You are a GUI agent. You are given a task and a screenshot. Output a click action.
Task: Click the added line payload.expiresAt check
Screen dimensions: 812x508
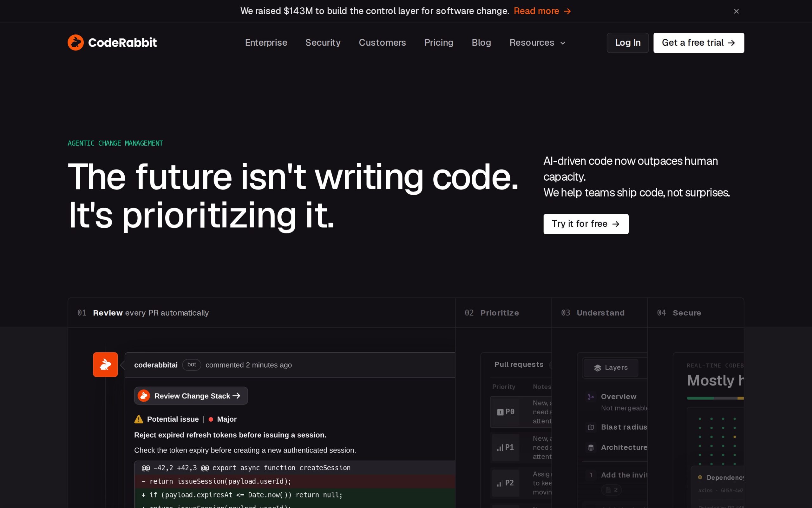pyautogui.click(x=295, y=495)
